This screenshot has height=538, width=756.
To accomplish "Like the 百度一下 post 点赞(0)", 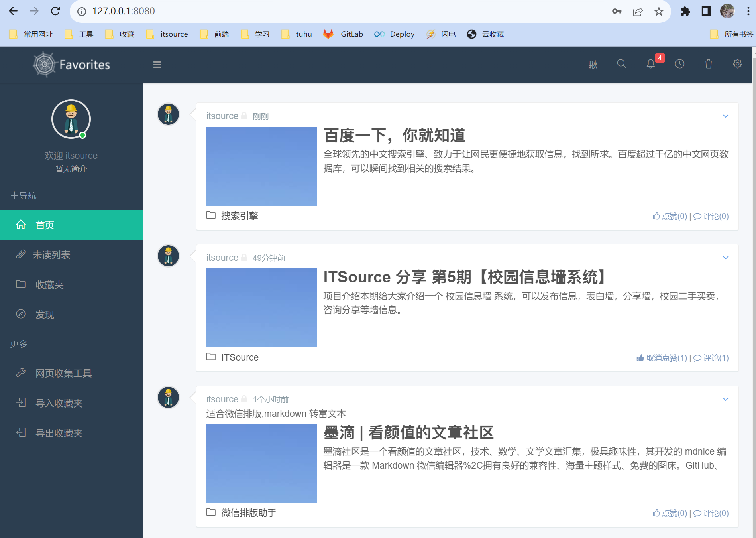I will click(670, 216).
